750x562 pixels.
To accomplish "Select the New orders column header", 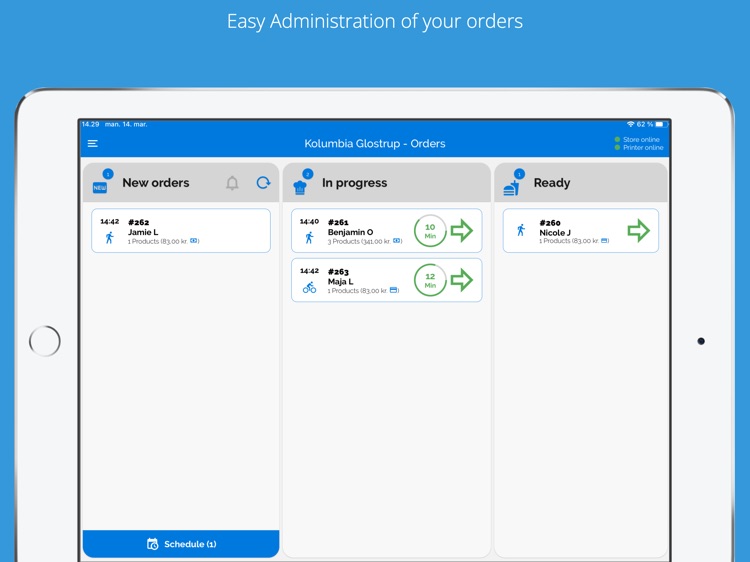I will pos(181,183).
